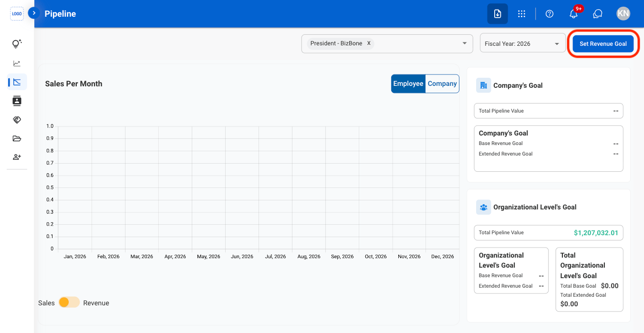
Task: Click the Revenue label beside the toggle
Action: click(x=96, y=303)
